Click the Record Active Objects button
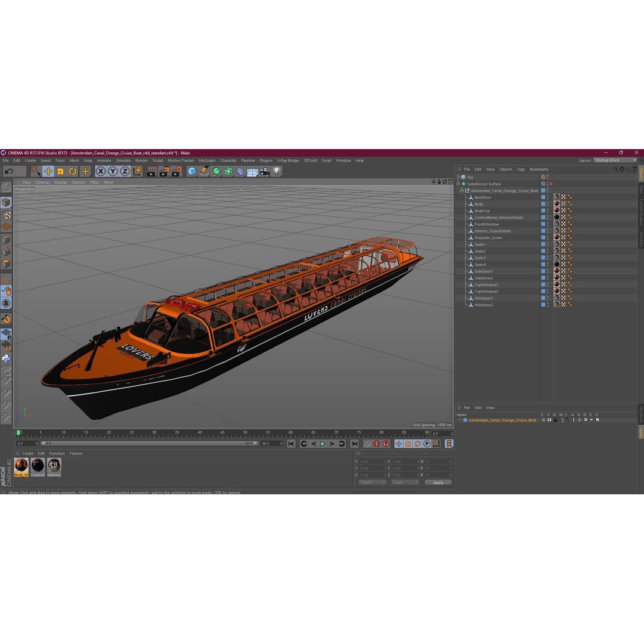Screen dimensions: 644x644 [x=367, y=444]
